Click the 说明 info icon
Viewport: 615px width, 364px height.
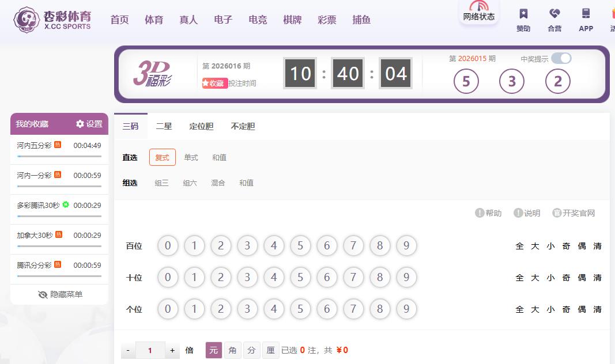(x=518, y=213)
